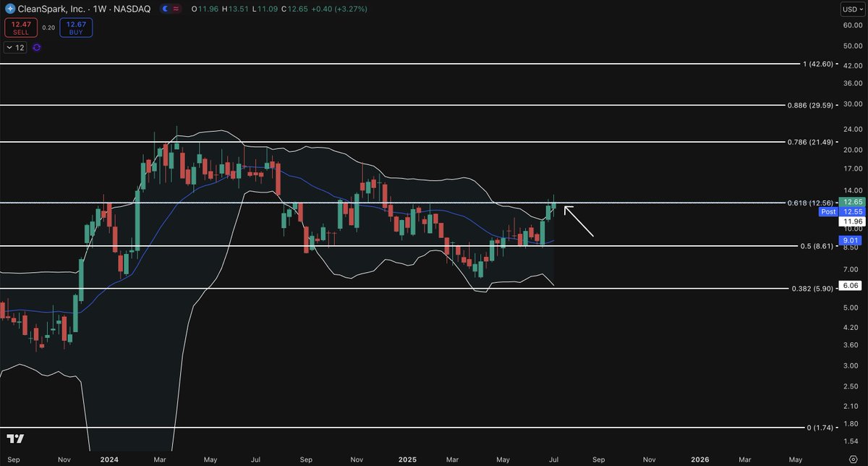This screenshot has height=466, width=868.
Task: Select the Fibonacci 0.786 (21.49) level label
Action: 812,143
